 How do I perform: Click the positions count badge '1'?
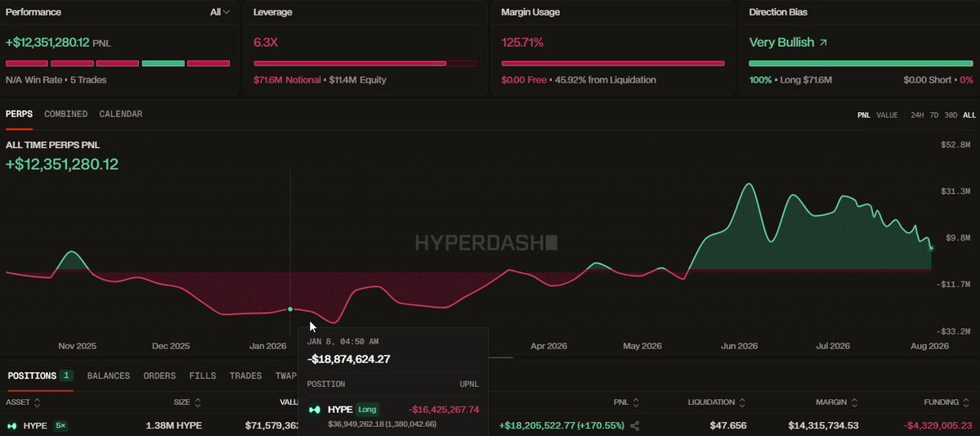(67, 376)
